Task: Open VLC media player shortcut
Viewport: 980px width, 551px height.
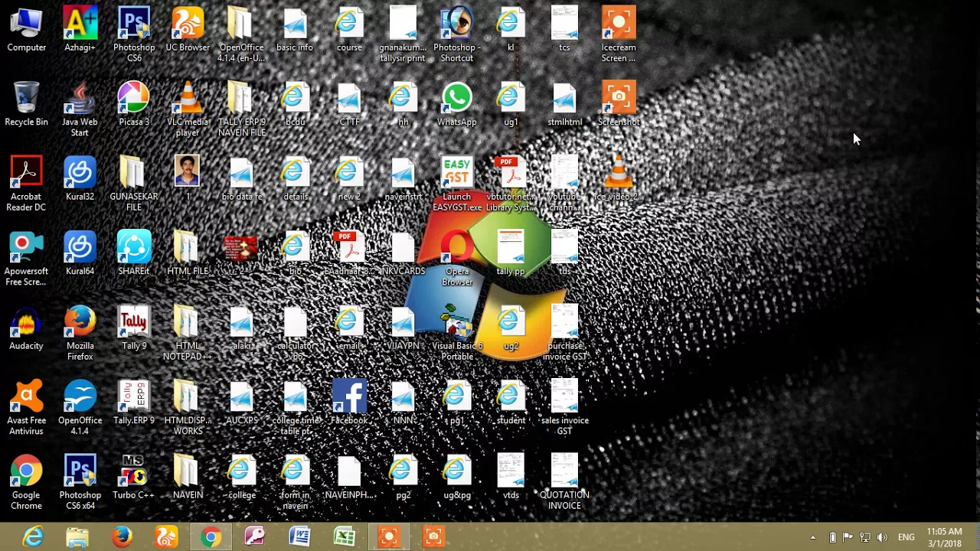Action: pos(188,110)
